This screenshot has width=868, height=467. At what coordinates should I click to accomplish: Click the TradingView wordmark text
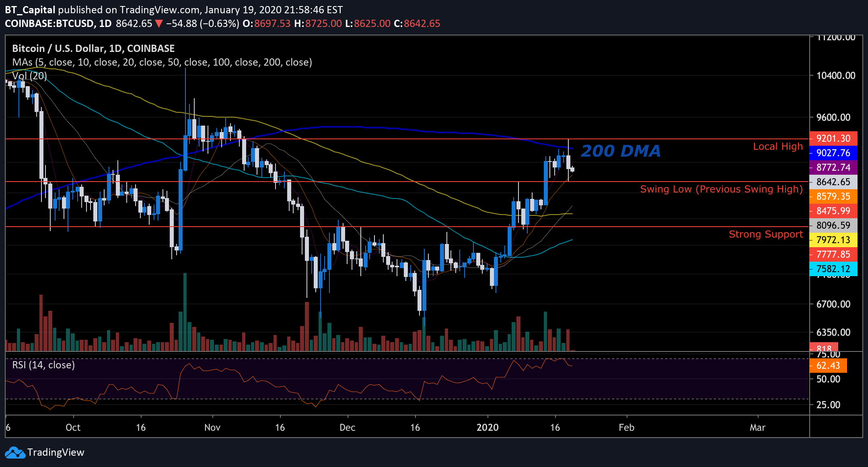click(x=56, y=453)
